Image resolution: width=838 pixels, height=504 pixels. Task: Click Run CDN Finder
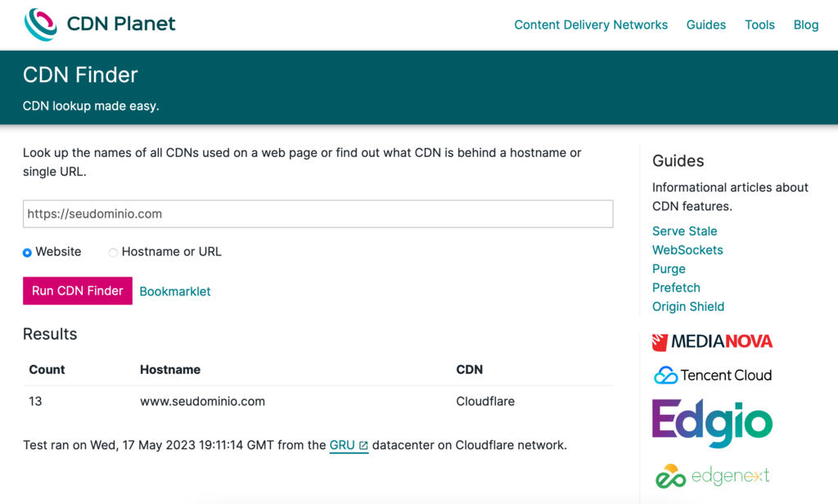77,290
